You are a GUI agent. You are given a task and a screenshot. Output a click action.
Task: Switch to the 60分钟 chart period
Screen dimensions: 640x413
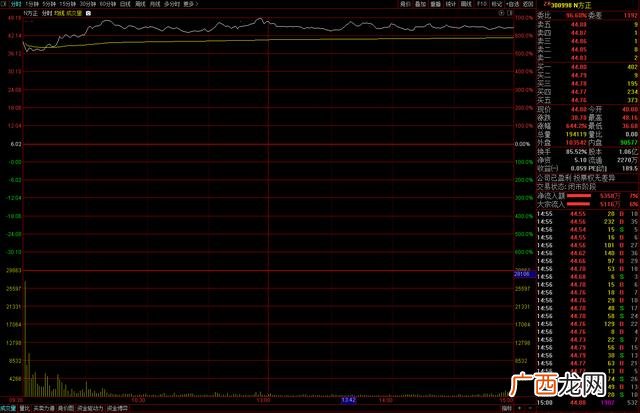click(x=108, y=4)
